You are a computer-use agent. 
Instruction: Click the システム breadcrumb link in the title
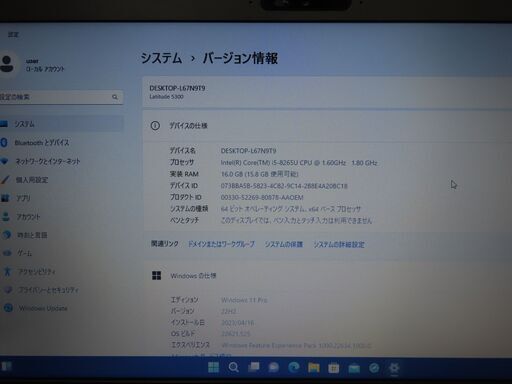pos(161,58)
